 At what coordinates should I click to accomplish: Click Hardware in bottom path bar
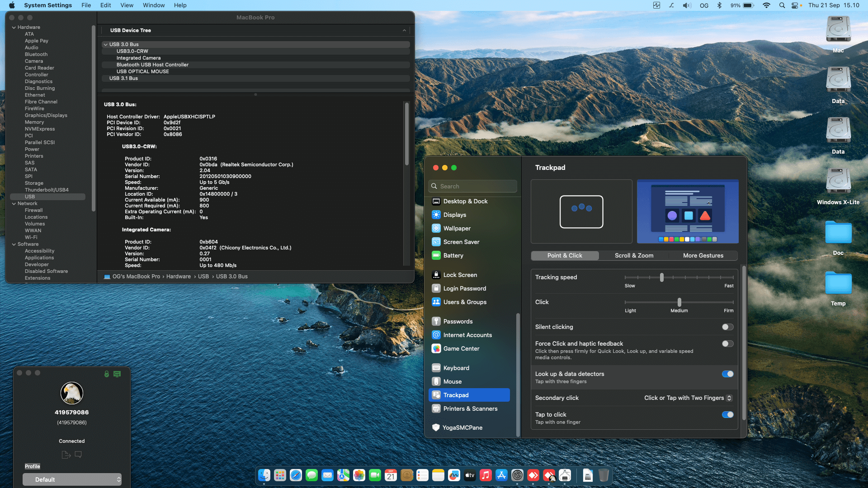point(179,277)
